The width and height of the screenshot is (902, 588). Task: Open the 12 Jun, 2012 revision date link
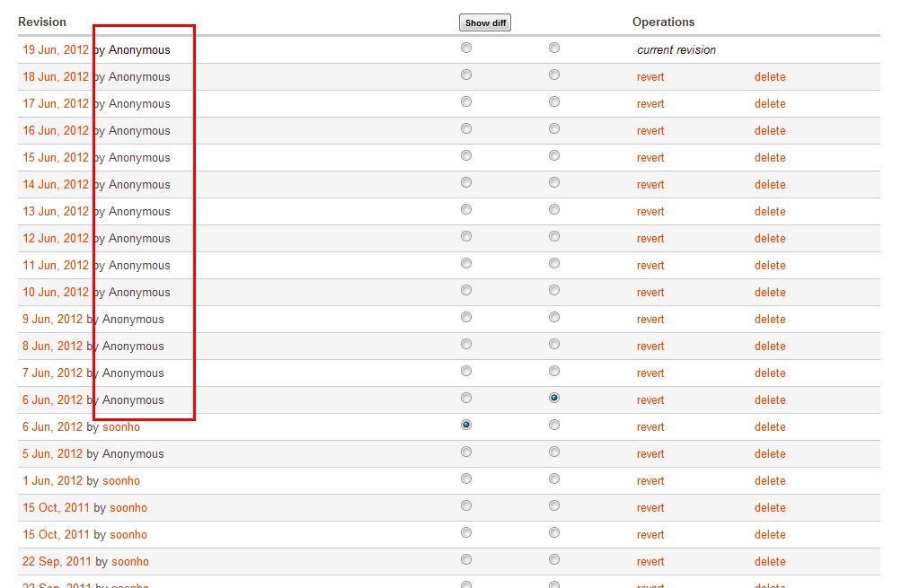click(x=56, y=239)
